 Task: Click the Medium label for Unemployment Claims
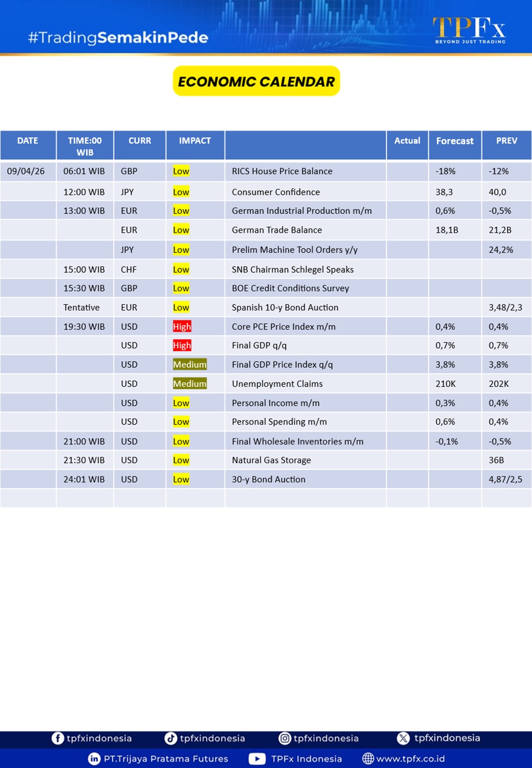point(189,384)
